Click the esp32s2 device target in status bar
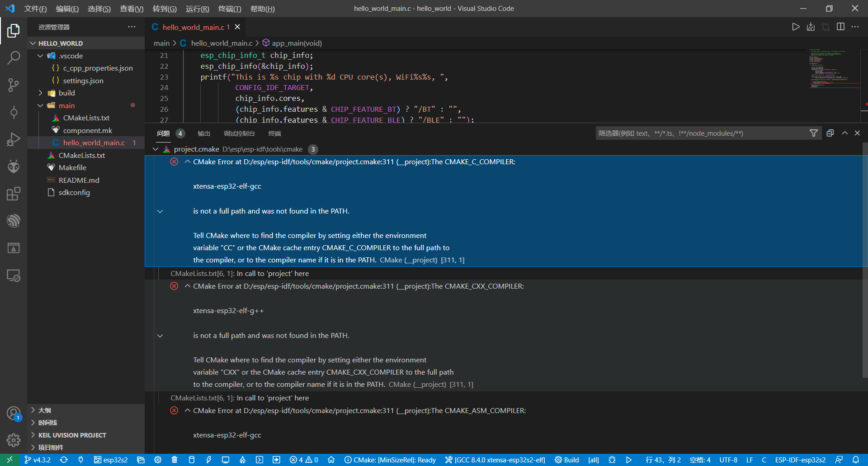 (111, 460)
